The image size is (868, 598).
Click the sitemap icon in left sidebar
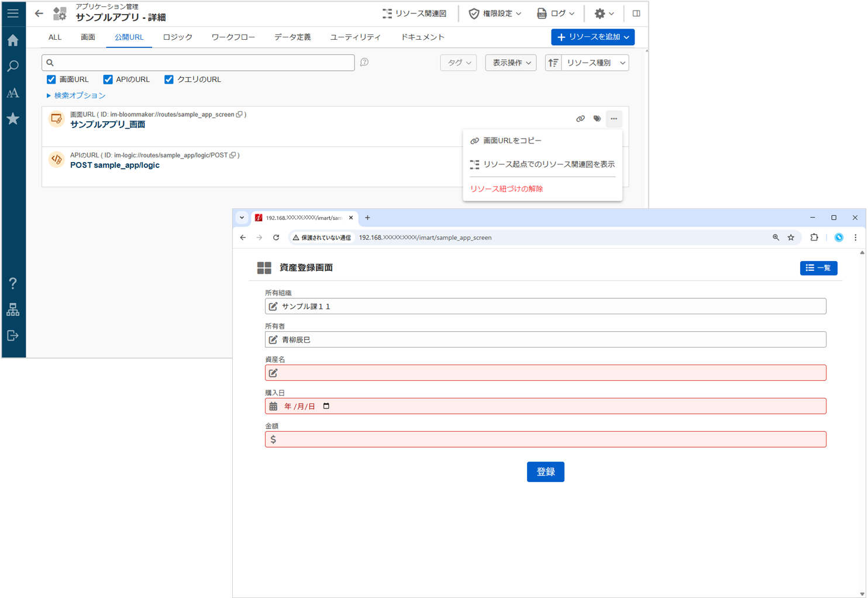[13, 310]
